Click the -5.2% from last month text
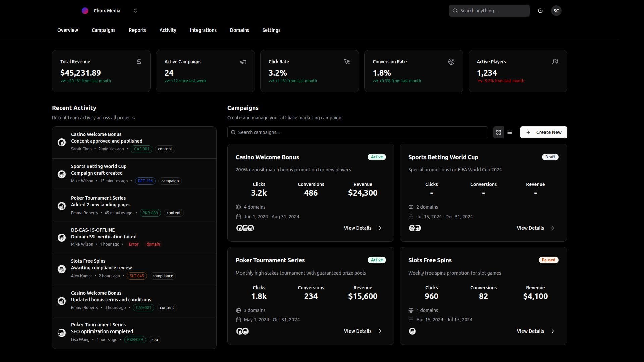The height and width of the screenshot is (362, 644). 504,81
